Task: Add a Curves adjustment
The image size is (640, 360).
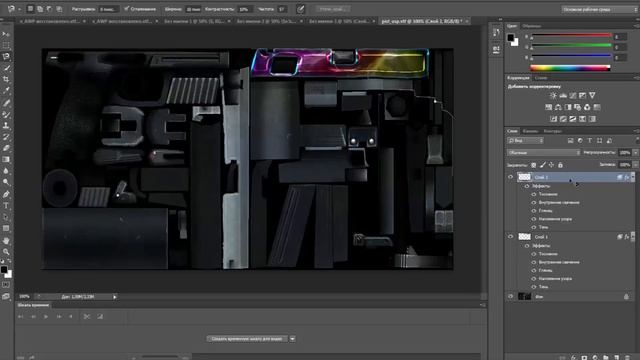Action: tap(573, 96)
